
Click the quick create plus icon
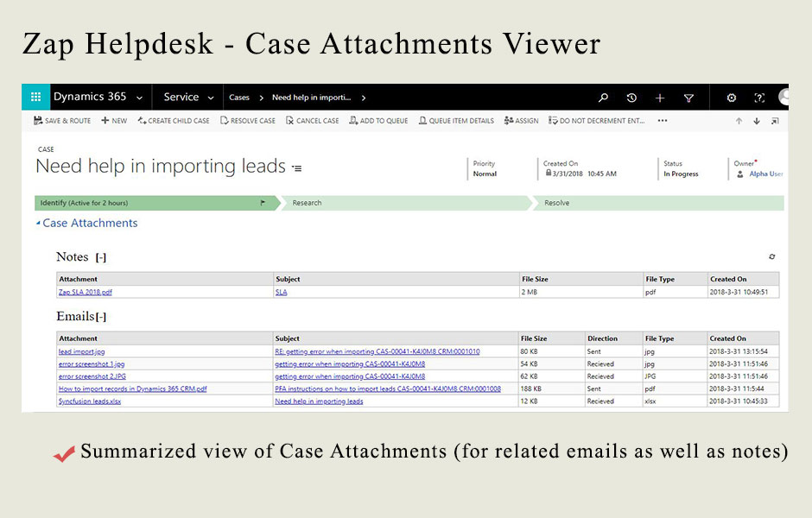pos(660,98)
